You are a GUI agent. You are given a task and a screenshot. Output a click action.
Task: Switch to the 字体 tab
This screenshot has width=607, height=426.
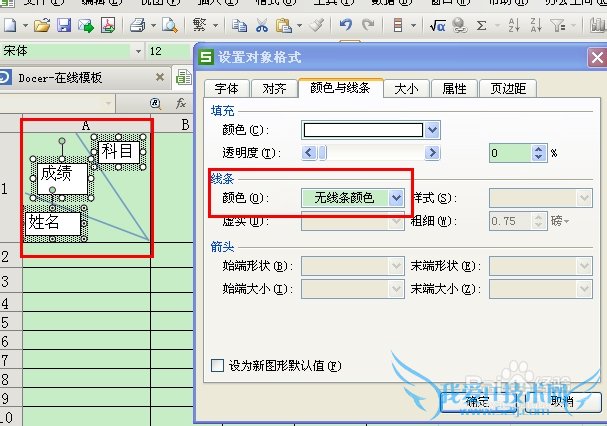(226, 89)
